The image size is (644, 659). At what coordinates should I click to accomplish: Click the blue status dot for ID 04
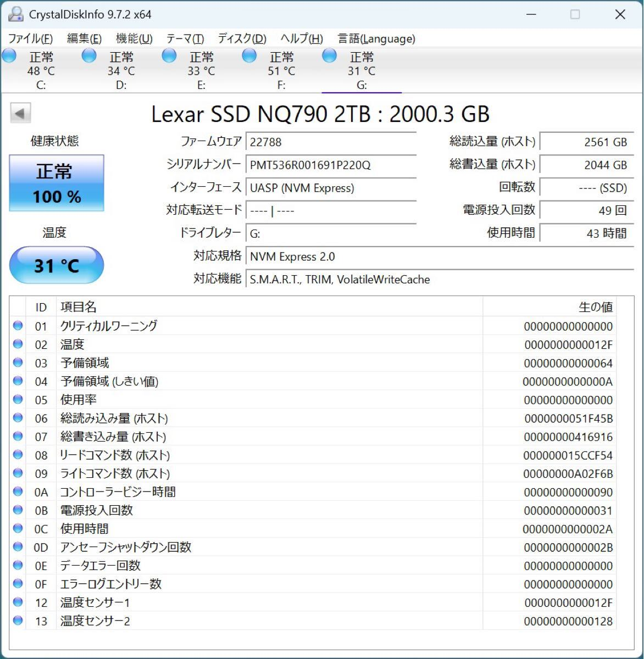pyautogui.click(x=18, y=381)
